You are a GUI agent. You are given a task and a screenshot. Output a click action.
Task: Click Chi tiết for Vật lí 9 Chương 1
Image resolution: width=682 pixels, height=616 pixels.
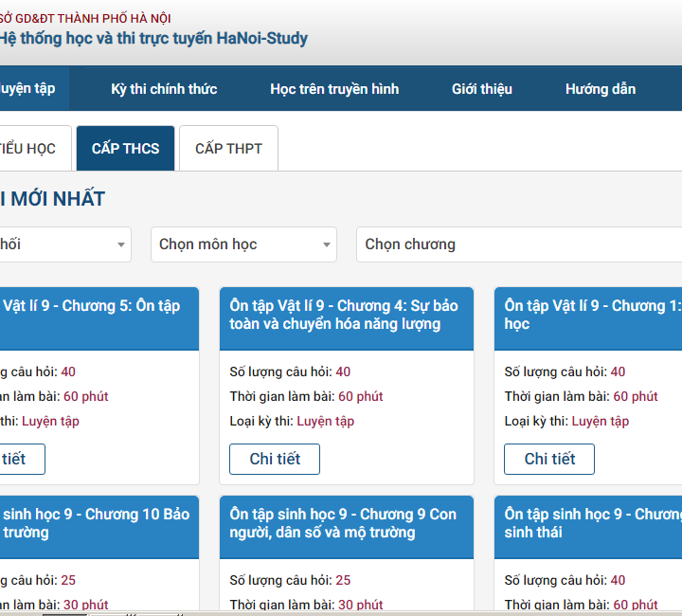tap(549, 459)
